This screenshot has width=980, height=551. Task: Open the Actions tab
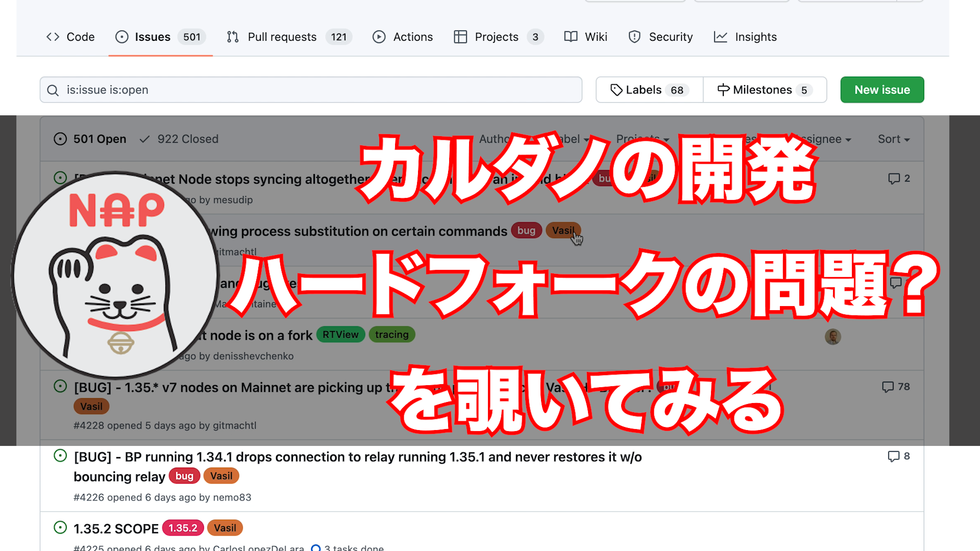pyautogui.click(x=403, y=37)
